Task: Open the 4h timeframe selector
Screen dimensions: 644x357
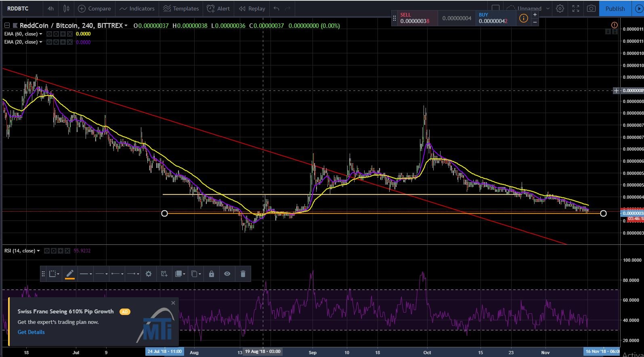Action: tap(50, 8)
